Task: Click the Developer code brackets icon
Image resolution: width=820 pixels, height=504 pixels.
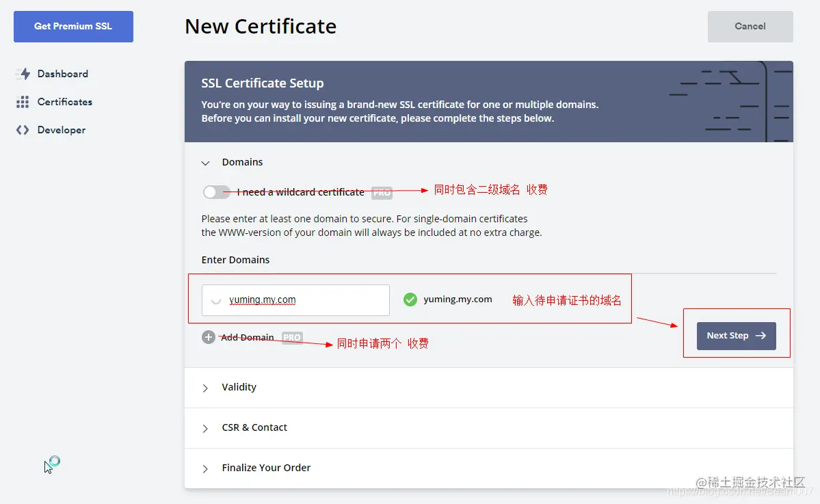Action: point(23,130)
